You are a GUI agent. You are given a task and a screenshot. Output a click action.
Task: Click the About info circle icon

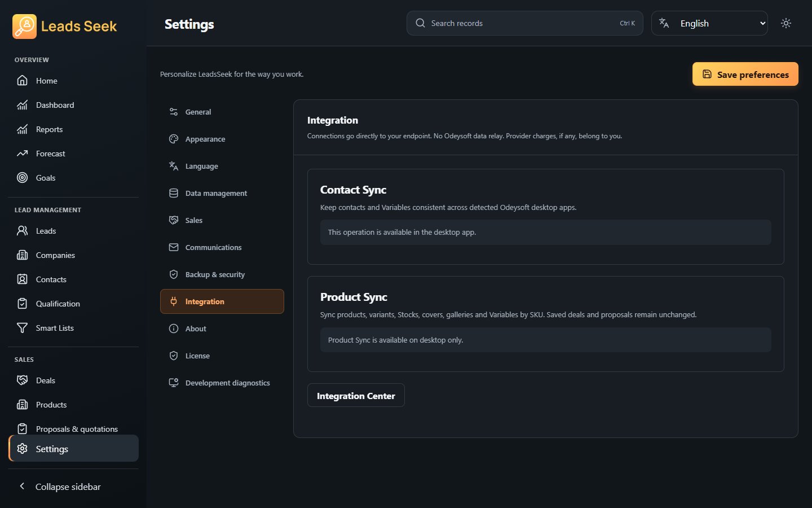pyautogui.click(x=174, y=329)
